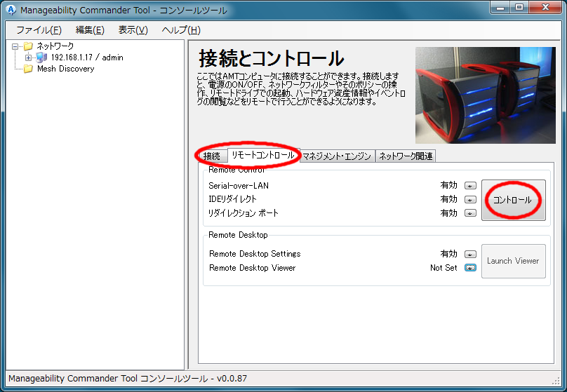Expand the 192.168.1.17 / admin node

pyautogui.click(x=28, y=58)
